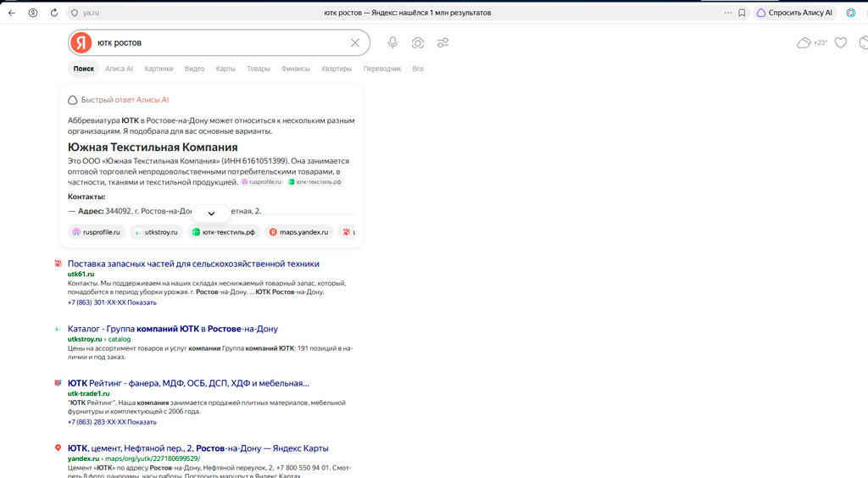Click the utk-trade1.ru green URL
This screenshot has width=868, height=478.
click(88, 393)
